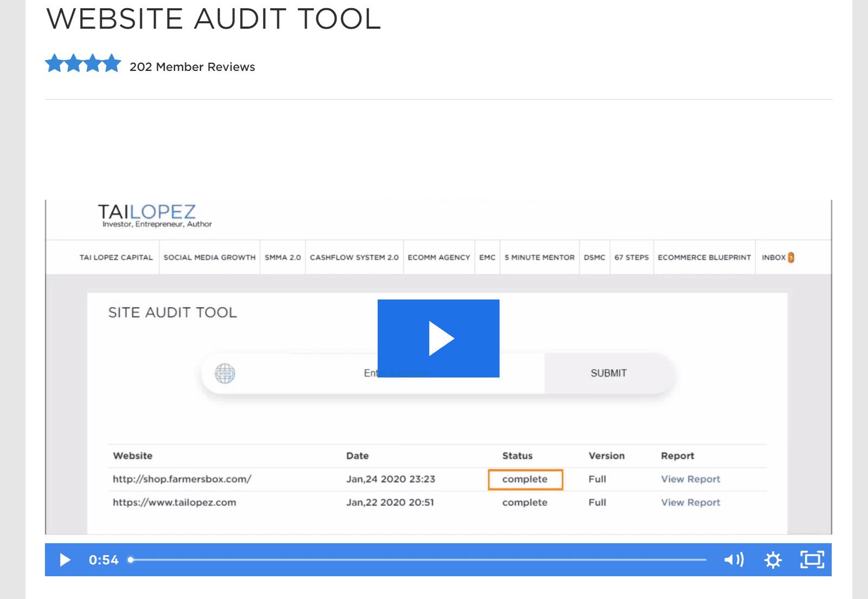Open TAI LOPEZ CAPITAL menu item

pyautogui.click(x=116, y=257)
